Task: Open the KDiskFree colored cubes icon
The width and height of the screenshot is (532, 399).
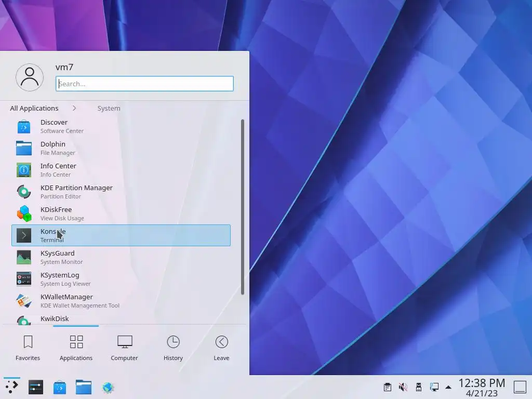Action: pyautogui.click(x=24, y=214)
